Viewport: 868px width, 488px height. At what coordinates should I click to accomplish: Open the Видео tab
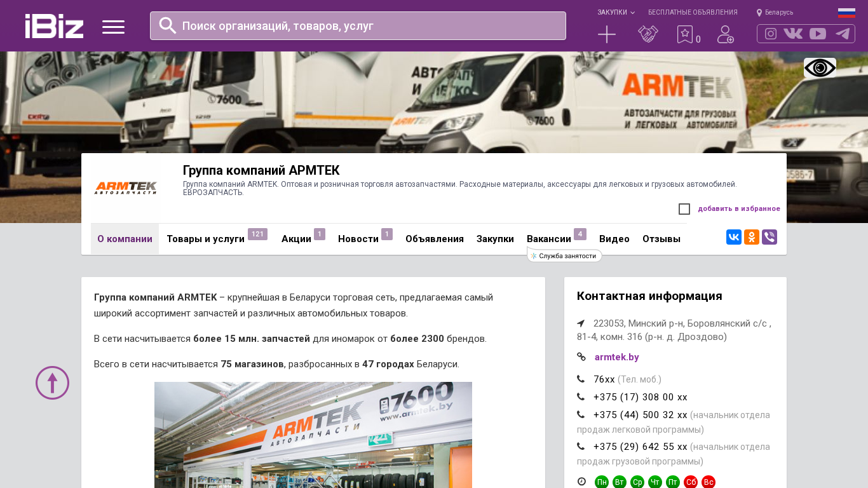[x=614, y=239]
